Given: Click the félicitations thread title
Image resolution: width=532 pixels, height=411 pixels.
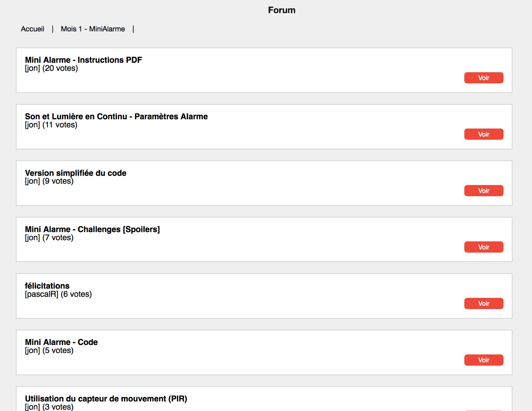Looking at the screenshot, I should pyautogui.click(x=47, y=286).
